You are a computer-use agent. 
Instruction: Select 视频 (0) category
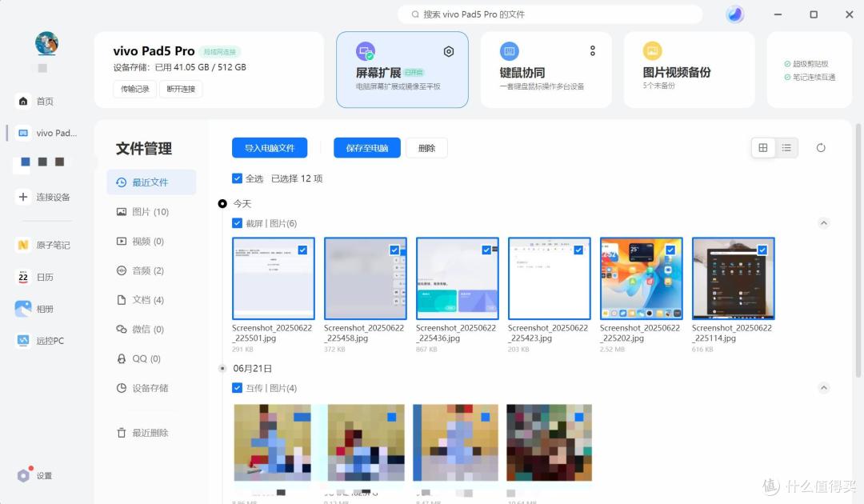pyautogui.click(x=140, y=242)
